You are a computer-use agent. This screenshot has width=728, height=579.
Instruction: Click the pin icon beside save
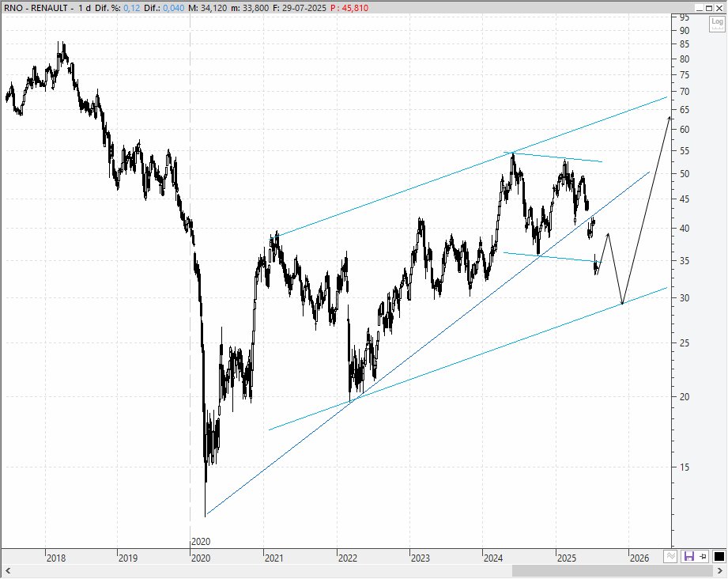click(703, 556)
